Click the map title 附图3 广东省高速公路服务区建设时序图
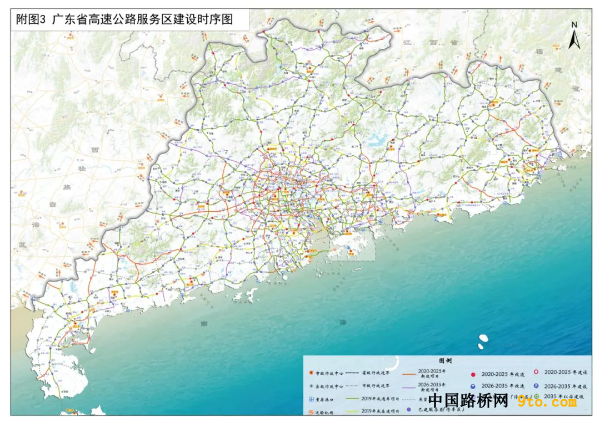This screenshot has width=600, height=423. click(128, 20)
